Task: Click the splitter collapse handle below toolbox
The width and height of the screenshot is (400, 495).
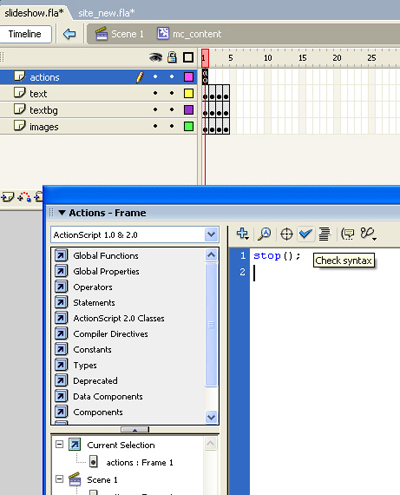Action: 135,429
